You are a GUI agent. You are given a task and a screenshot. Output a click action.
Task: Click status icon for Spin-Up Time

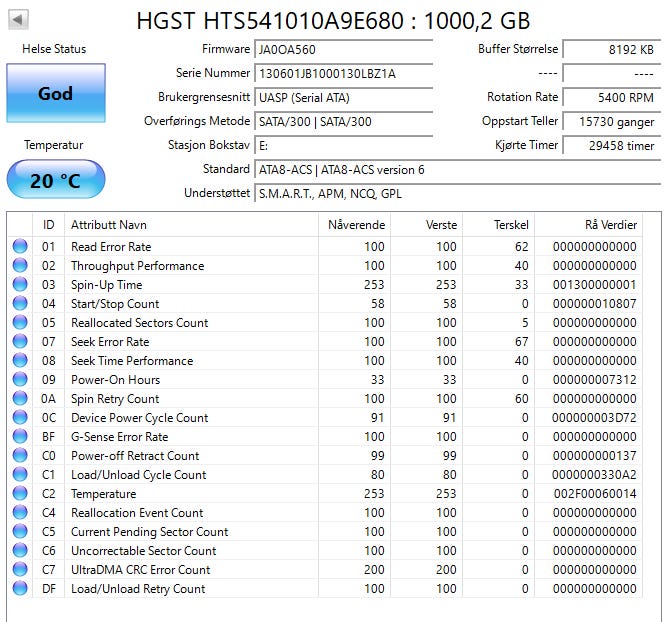pyautogui.click(x=20, y=285)
